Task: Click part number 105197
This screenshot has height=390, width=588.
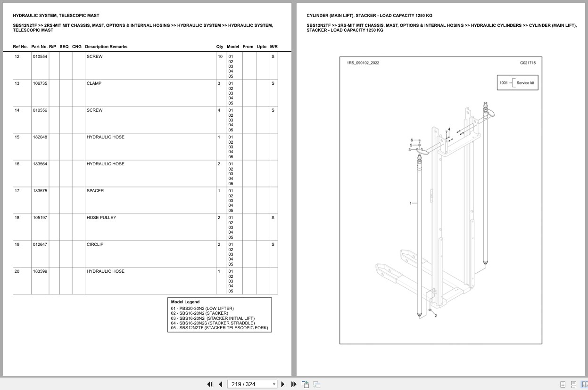Action: pyautogui.click(x=40, y=218)
